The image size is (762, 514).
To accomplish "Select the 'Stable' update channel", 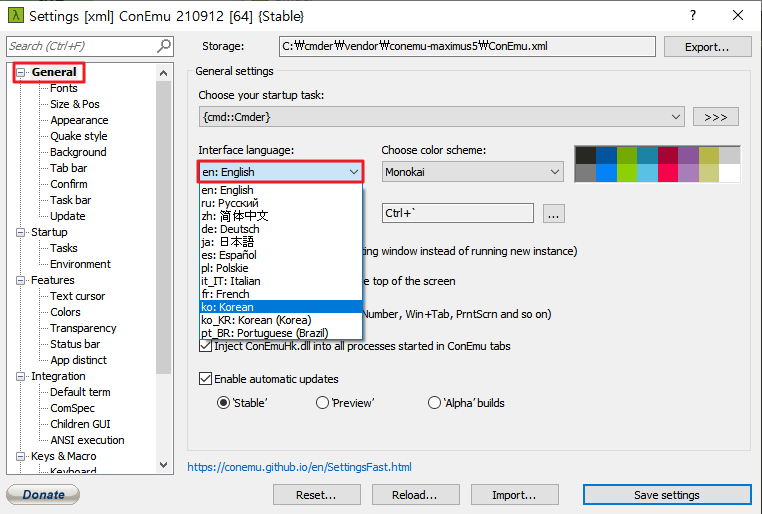I will tap(223, 403).
